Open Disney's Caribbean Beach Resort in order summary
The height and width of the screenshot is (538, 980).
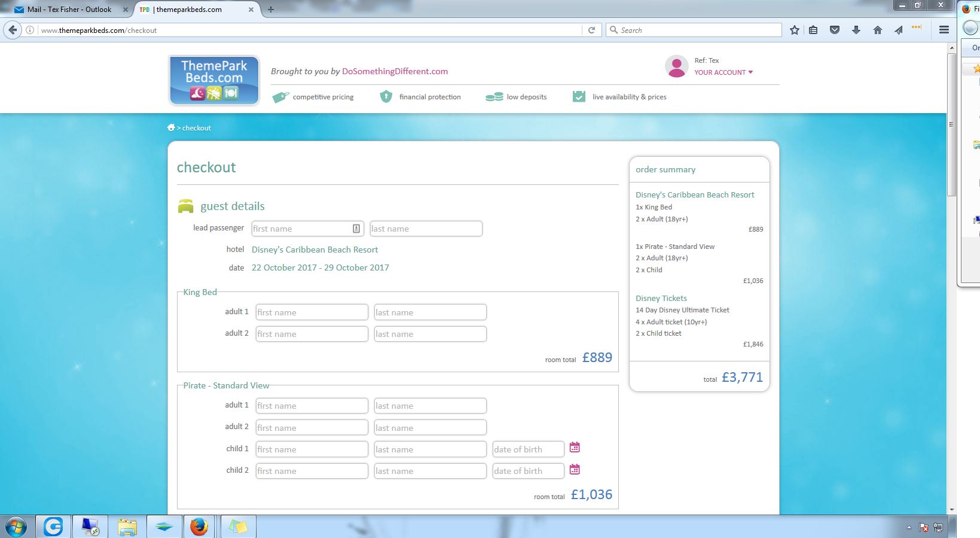pyautogui.click(x=695, y=194)
